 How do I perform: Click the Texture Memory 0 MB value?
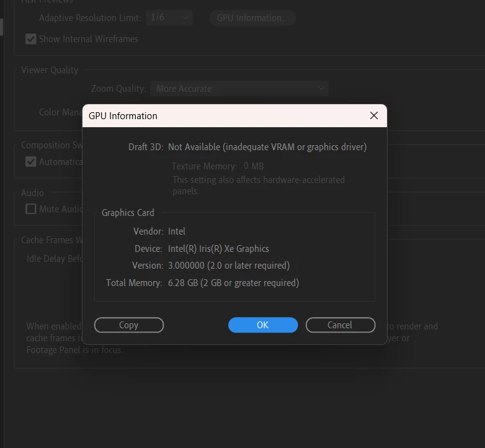tap(254, 166)
